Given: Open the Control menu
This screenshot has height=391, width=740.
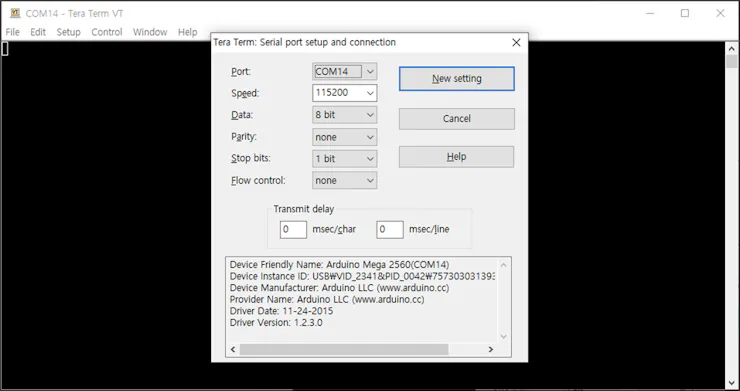Looking at the screenshot, I should (x=107, y=32).
